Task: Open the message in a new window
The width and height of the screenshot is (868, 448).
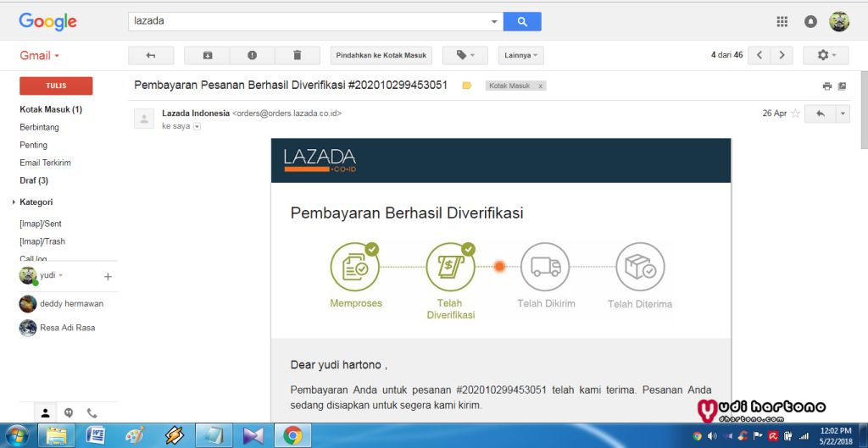Action: [x=842, y=86]
